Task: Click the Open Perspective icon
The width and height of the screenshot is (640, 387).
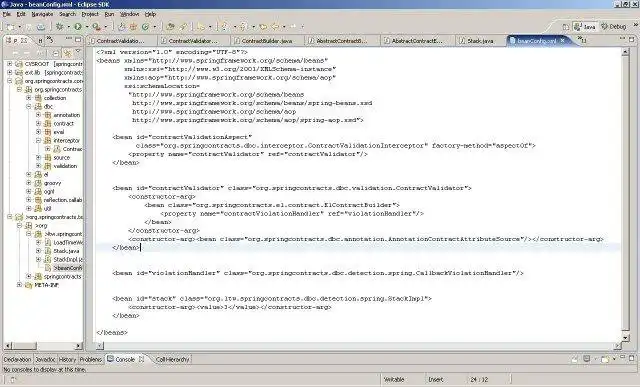Action: tap(565, 27)
